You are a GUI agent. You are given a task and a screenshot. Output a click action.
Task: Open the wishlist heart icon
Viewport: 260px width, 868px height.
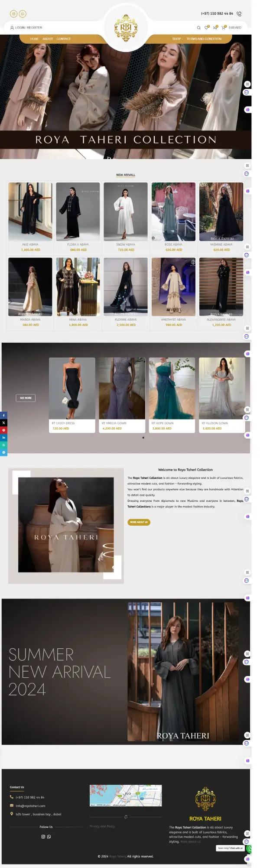[207, 27]
